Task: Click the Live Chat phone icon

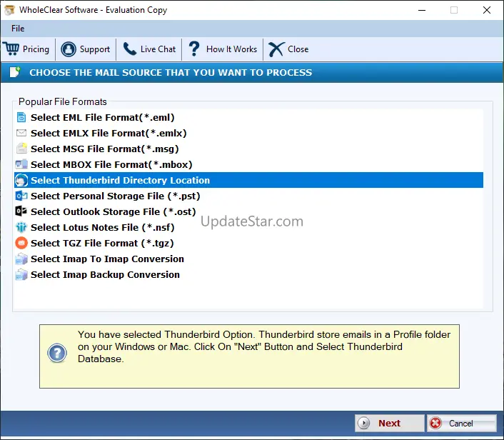Action: click(x=130, y=49)
